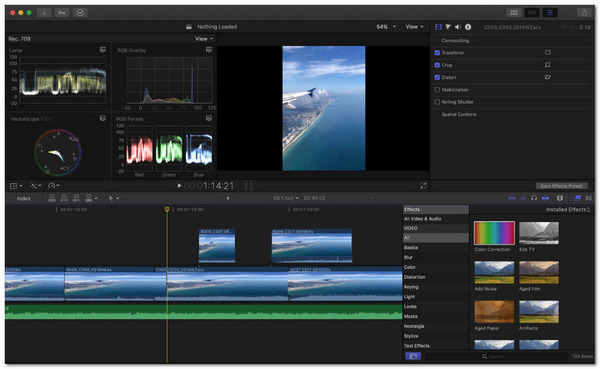Click RGB Parade scope settings icon
This screenshot has height=369, width=600.
point(209,118)
